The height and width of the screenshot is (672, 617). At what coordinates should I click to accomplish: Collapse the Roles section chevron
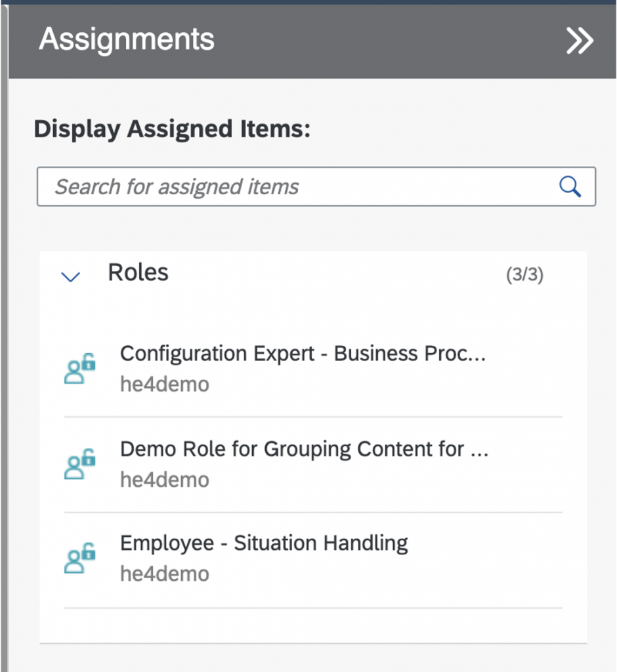pyautogui.click(x=71, y=276)
